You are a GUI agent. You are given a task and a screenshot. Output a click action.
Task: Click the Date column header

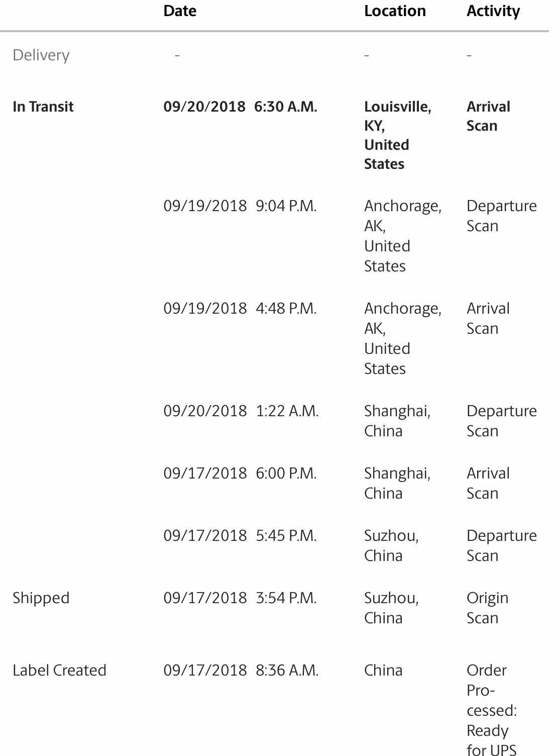(180, 11)
